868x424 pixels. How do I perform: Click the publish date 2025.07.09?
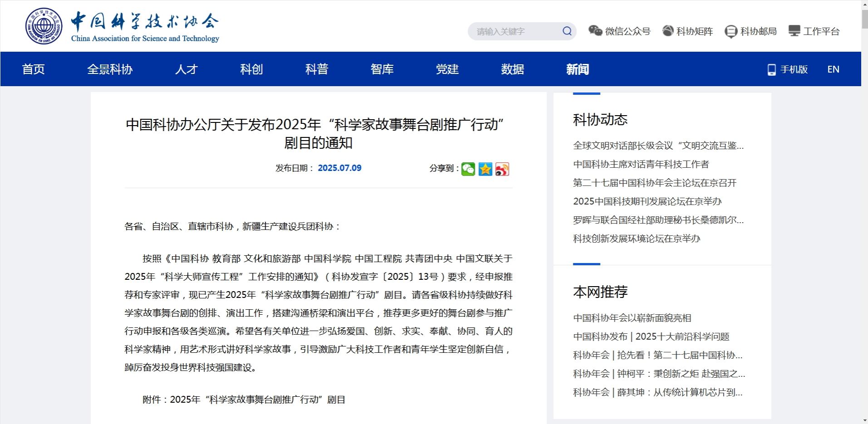tap(340, 168)
